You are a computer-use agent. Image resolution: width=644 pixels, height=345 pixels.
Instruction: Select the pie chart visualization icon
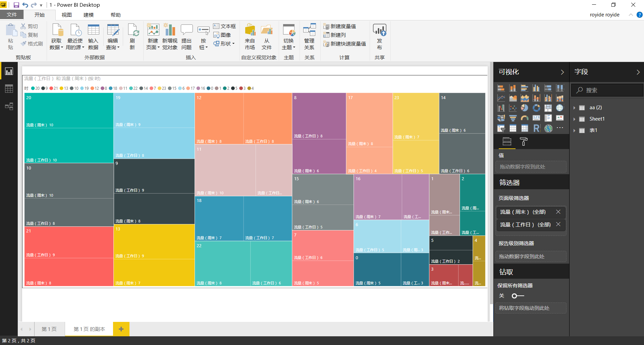coord(525,108)
